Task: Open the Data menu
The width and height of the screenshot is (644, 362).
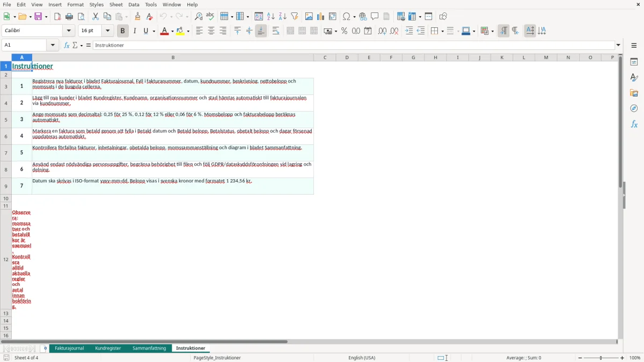Action: point(134,4)
